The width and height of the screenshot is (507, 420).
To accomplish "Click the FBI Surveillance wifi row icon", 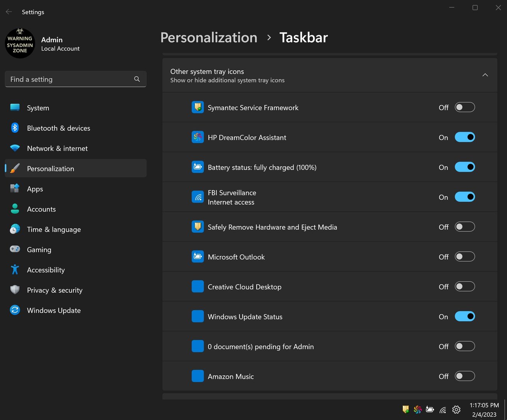I will pyautogui.click(x=198, y=197).
